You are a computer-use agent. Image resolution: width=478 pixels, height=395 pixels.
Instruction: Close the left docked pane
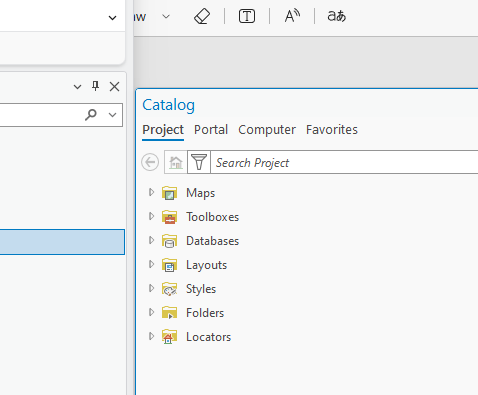pos(114,87)
